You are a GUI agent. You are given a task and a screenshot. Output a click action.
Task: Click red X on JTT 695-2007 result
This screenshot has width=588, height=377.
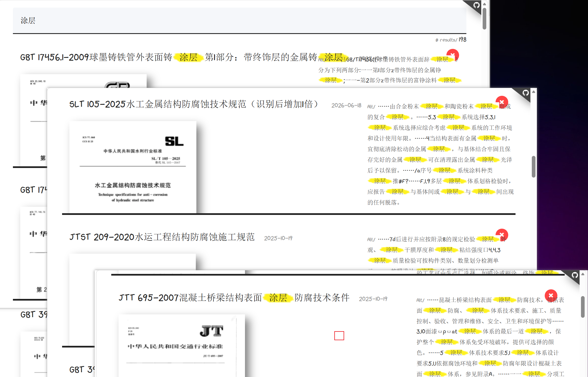pos(551,296)
